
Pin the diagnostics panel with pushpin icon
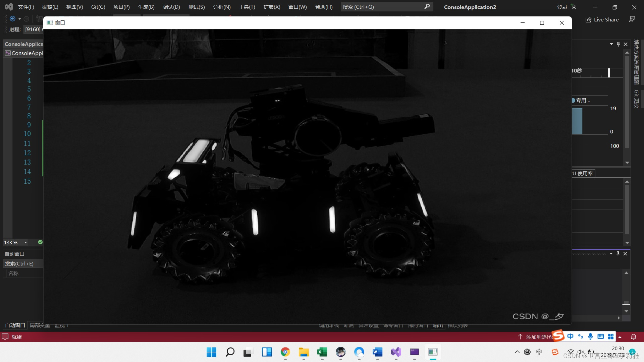click(618, 44)
